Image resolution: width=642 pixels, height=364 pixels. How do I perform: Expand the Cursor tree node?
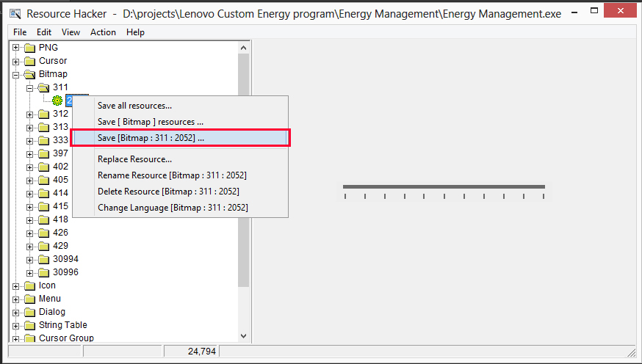click(15, 62)
